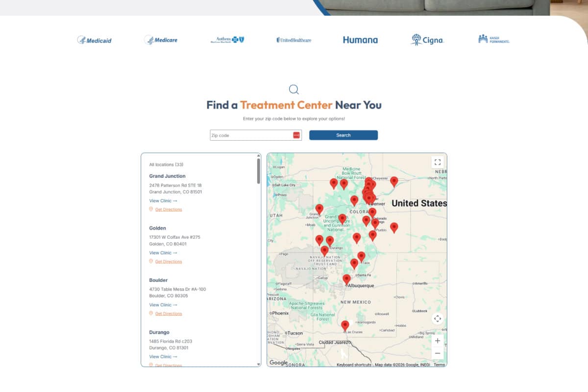
Task: Select the map pin near Taos
Action: click(361, 257)
